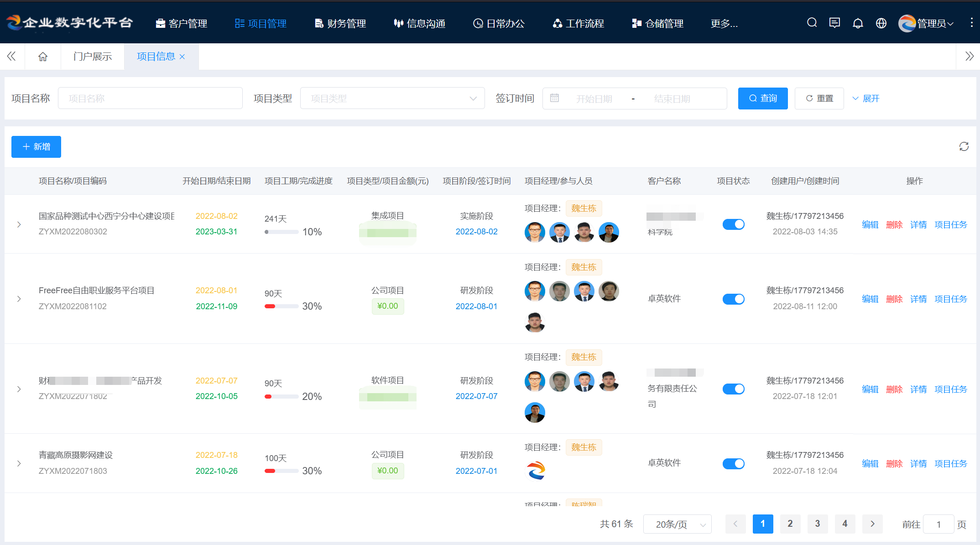Open the message chat icon in top bar
Viewport: 980px width, 545px height.
pyautogui.click(x=835, y=22)
